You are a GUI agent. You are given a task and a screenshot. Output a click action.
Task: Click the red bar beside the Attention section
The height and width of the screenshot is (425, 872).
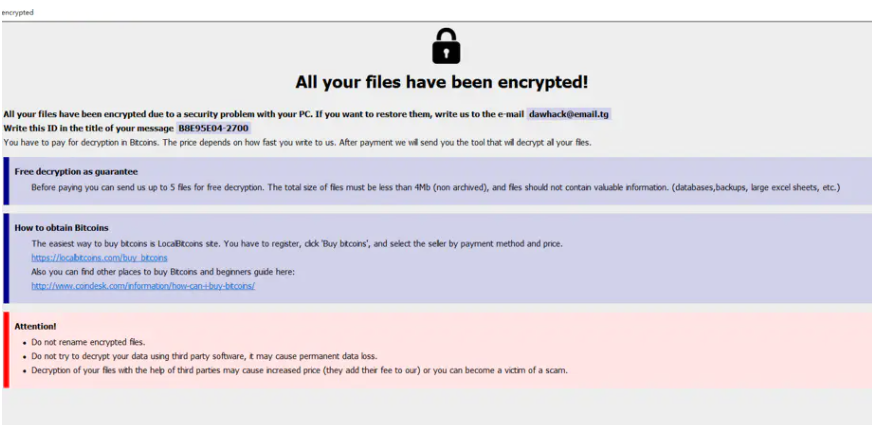(6, 349)
